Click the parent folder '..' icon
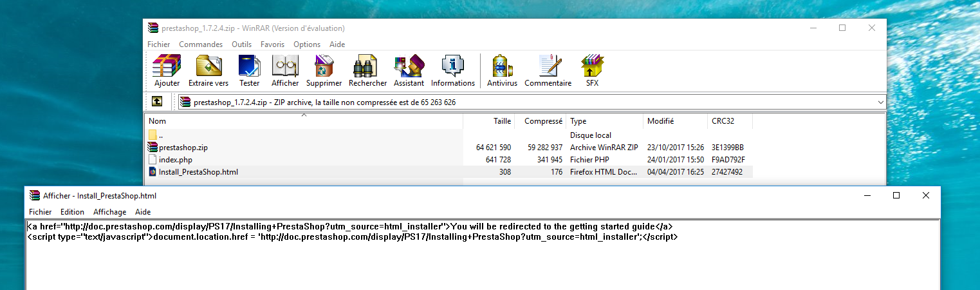The height and width of the screenshot is (290, 980). click(x=153, y=135)
